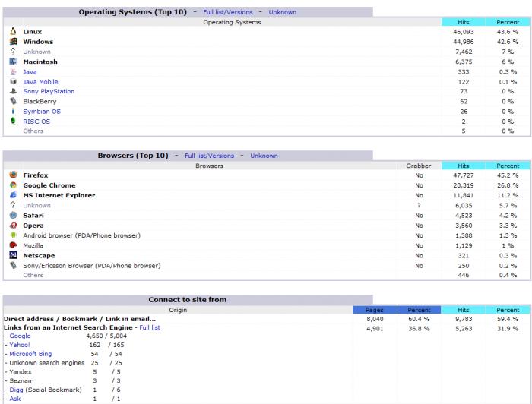Click the BlackBerry phone icon
Image resolution: width=532 pixels, height=404 pixels.
point(13,101)
